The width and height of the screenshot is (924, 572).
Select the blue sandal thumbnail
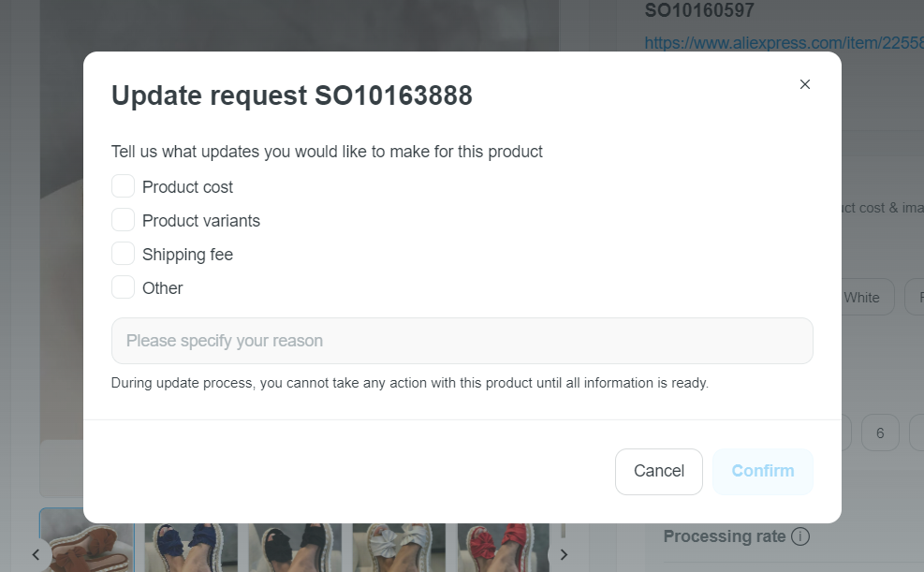[190, 548]
